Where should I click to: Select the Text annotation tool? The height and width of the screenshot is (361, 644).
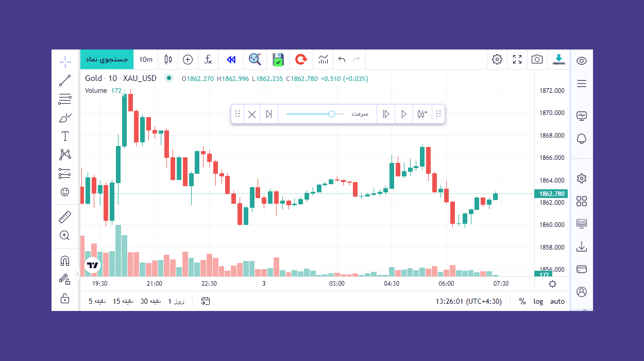pos(65,136)
